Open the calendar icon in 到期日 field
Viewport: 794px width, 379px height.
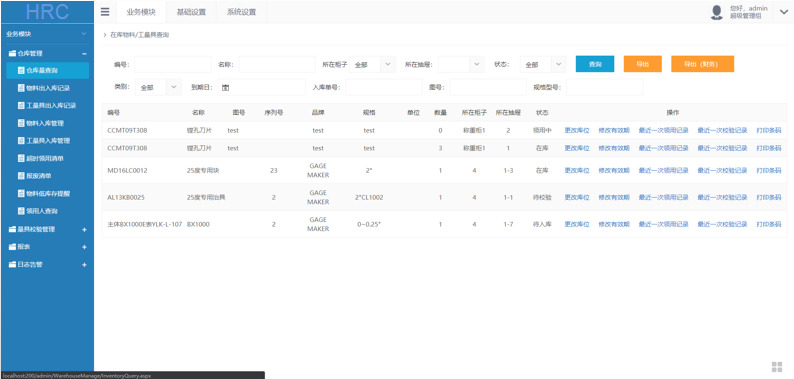(225, 87)
